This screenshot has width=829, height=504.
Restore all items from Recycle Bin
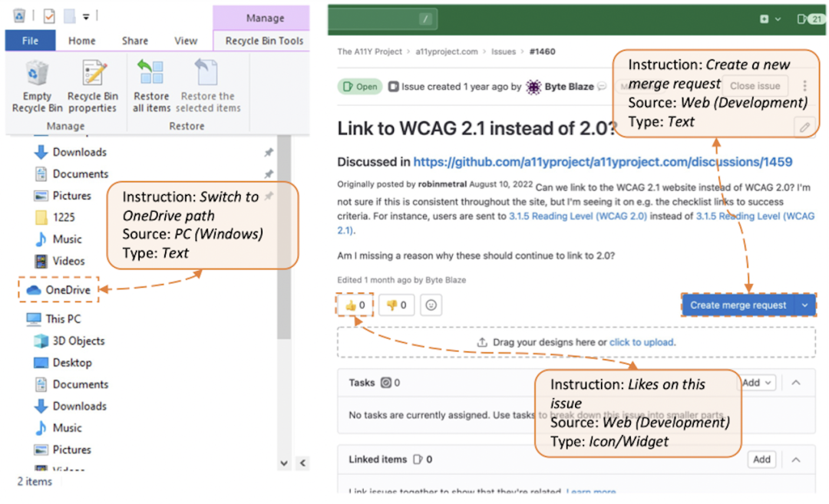pyautogui.click(x=151, y=87)
